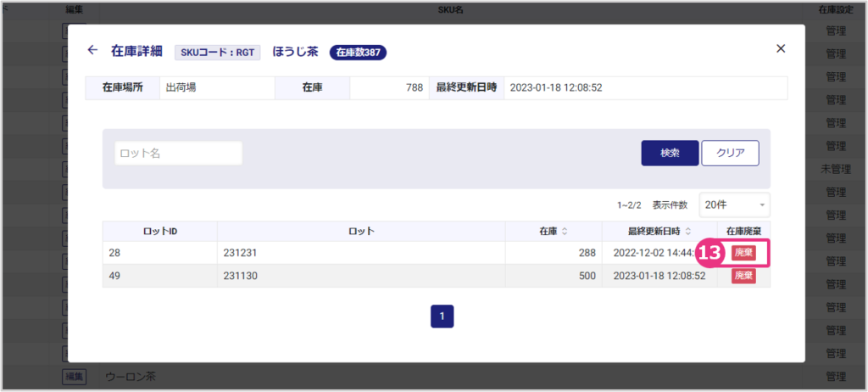
Task: Click the SKUコード：RGT label
Action: (x=219, y=52)
